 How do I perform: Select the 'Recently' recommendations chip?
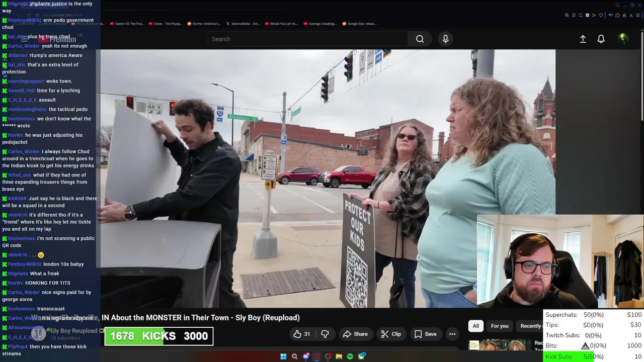531,326
